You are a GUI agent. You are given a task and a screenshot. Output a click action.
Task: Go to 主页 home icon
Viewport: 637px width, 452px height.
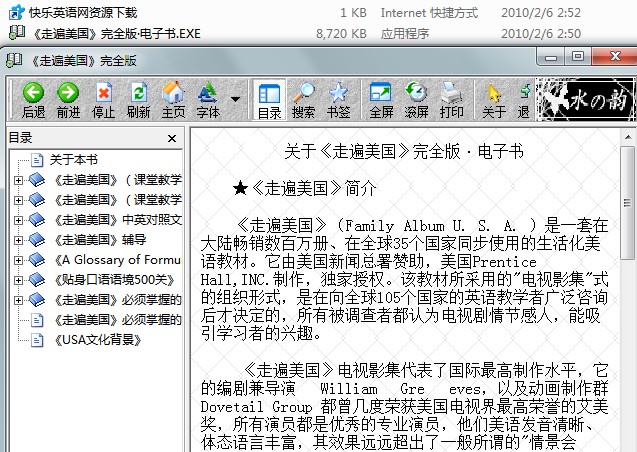point(173,92)
